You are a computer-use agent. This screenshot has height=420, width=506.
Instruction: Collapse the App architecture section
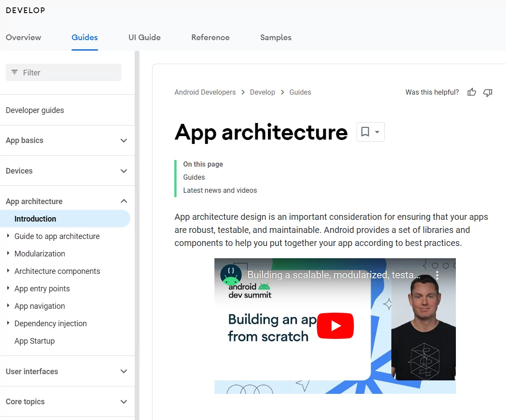(x=124, y=201)
